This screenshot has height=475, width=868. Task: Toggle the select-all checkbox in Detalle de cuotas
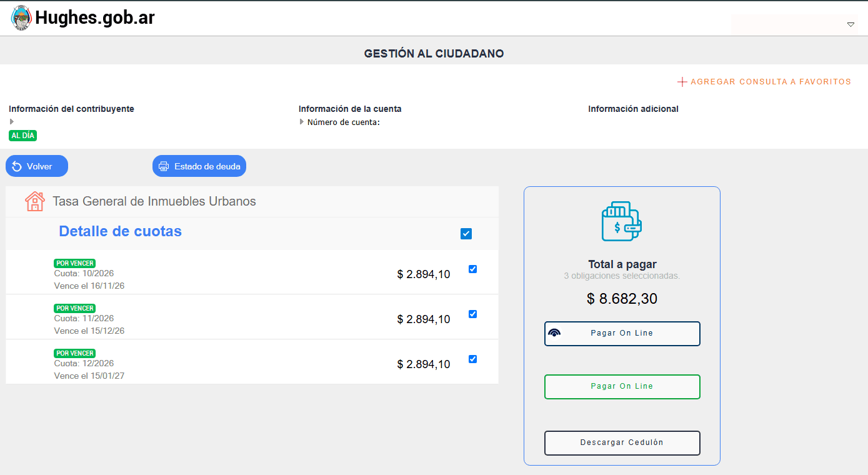click(x=466, y=234)
